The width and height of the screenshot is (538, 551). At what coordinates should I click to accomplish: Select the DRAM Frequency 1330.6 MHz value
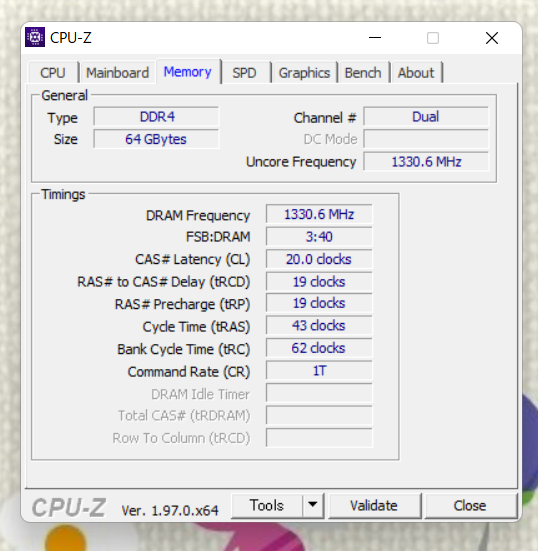[319, 214]
